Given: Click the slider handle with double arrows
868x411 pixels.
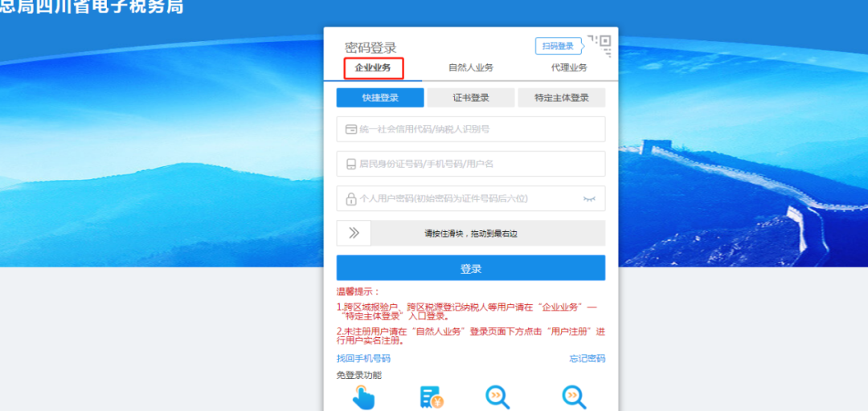Looking at the screenshot, I should point(354,234).
